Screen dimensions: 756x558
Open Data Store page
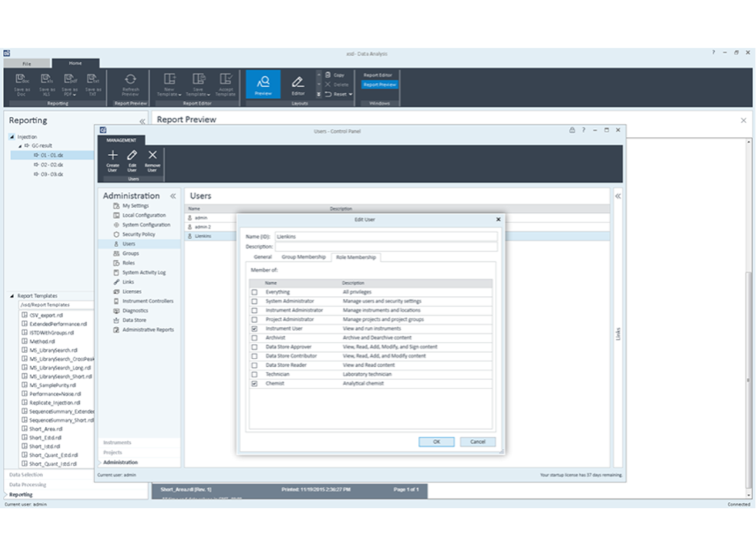(134, 320)
